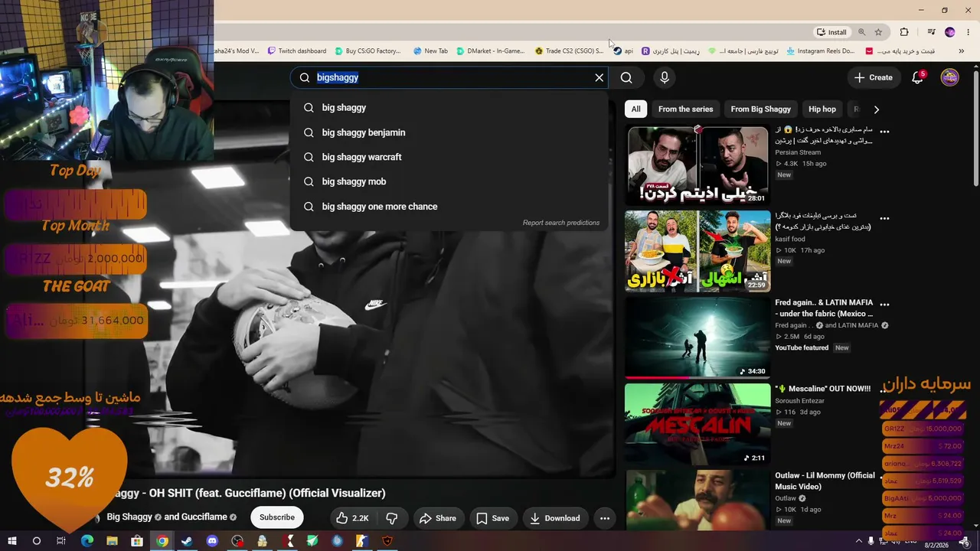
Task: Select the 'All' filter chip
Action: pos(635,109)
